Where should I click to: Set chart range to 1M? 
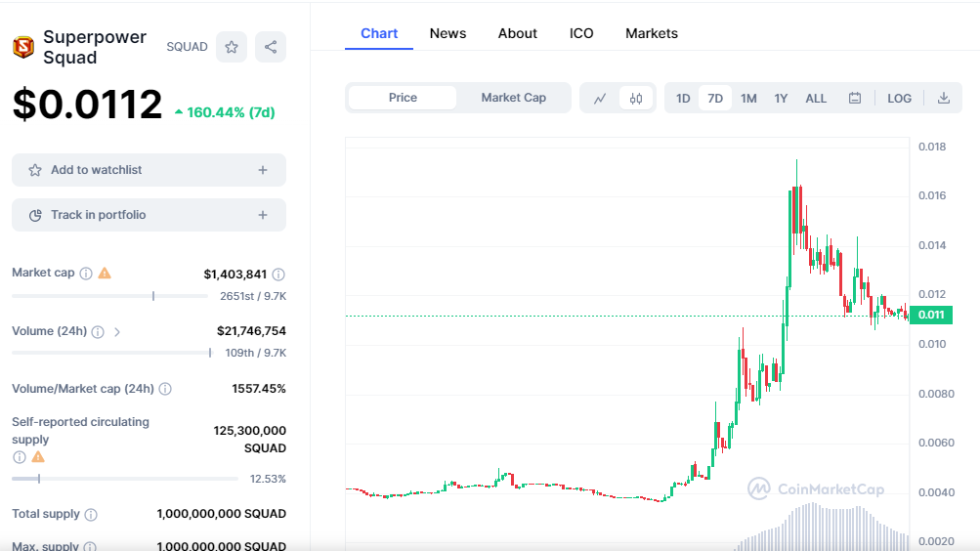[x=748, y=98]
